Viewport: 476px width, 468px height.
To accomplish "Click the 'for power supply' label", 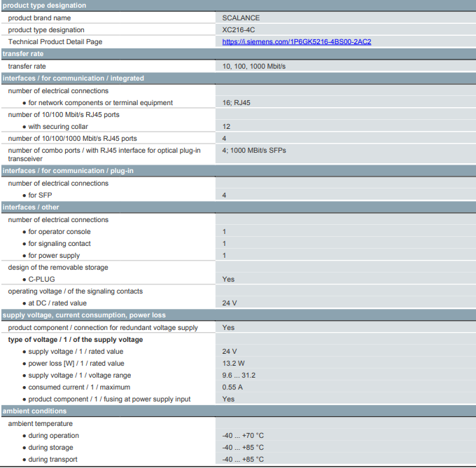I will click(x=54, y=256).
